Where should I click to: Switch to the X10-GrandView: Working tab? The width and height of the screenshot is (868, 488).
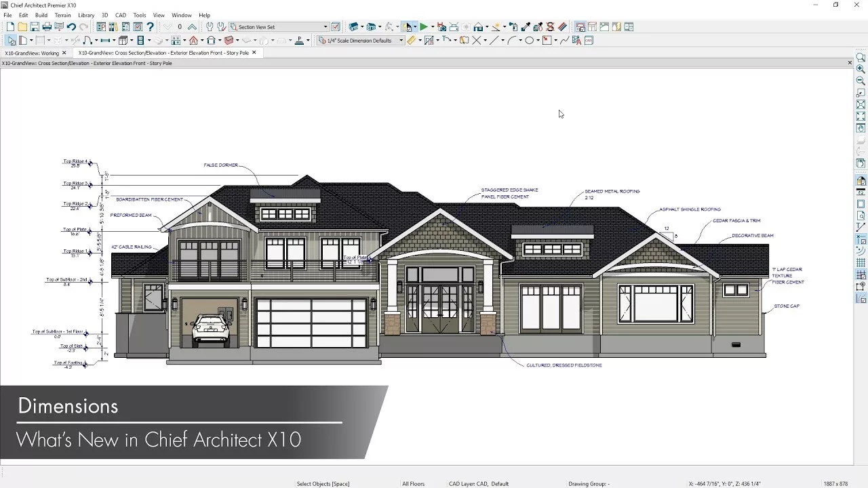pyautogui.click(x=32, y=53)
